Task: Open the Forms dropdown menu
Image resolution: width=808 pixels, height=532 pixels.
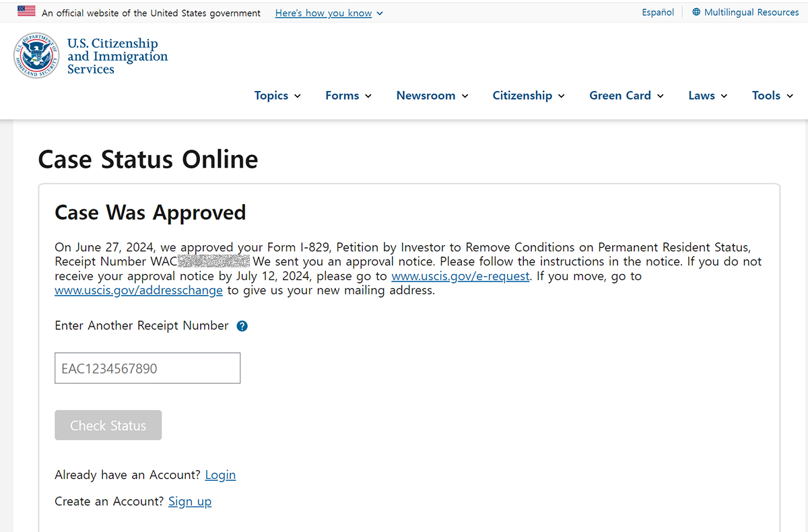Action: click(349, 96)
